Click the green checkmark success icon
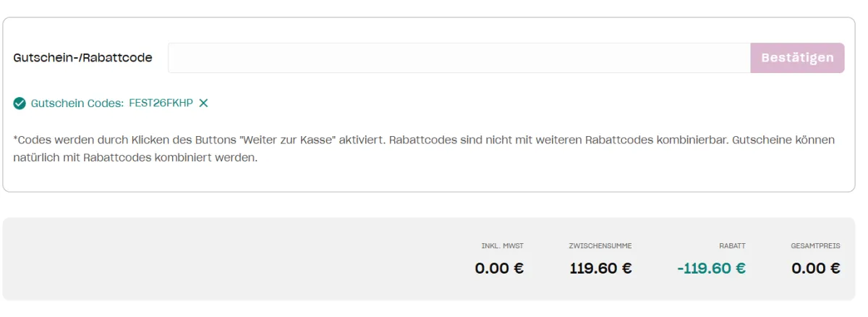This screenshot has height=317, width=868. (x=20, y=103)
